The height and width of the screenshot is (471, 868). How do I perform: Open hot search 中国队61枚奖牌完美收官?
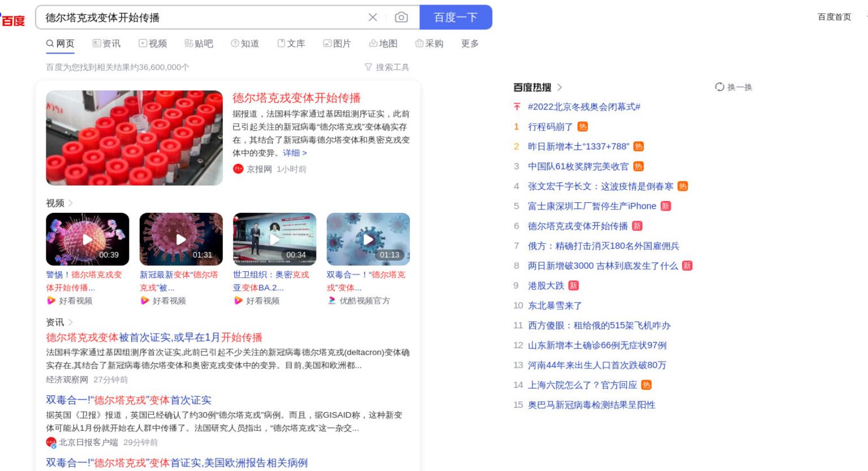pos(578,166)
